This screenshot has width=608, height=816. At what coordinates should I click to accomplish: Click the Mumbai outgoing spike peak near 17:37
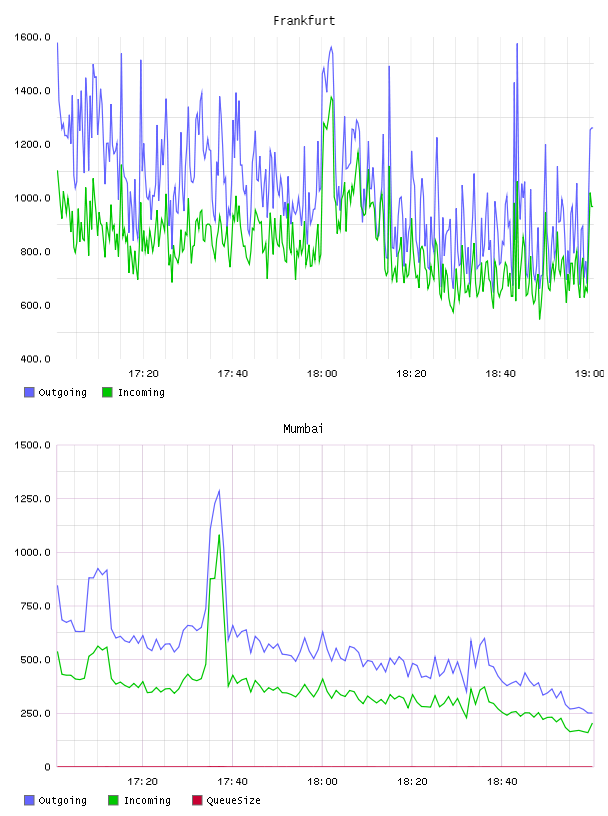tap(219, 491)
